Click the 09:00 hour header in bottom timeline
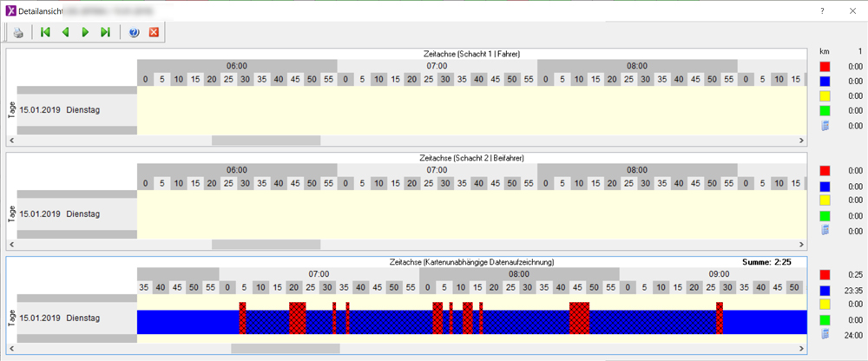 tap(718, 273)
